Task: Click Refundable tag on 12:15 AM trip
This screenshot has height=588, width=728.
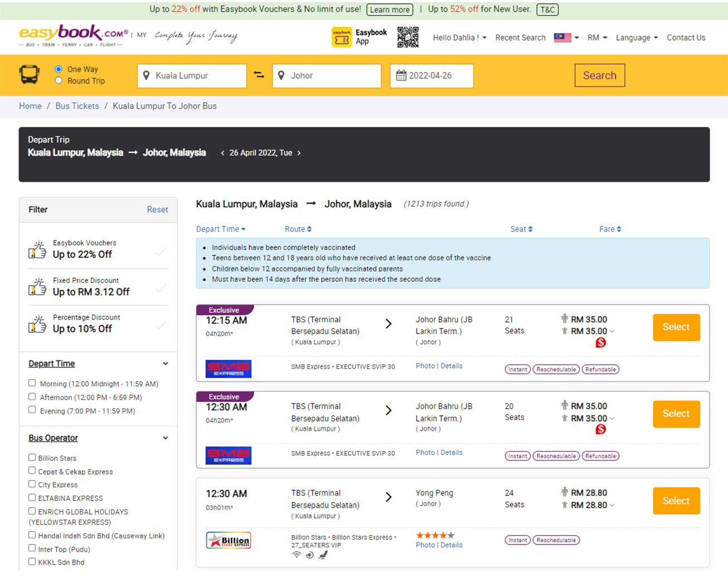Action: pyautogui.click(x=601, y=369)
